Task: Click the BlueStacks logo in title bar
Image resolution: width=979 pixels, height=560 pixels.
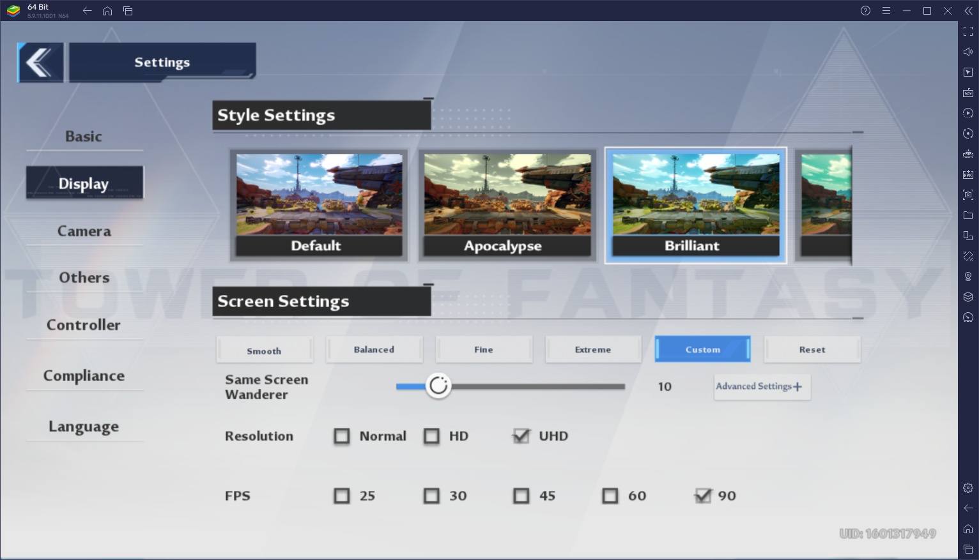Action: tap(13, 11)
